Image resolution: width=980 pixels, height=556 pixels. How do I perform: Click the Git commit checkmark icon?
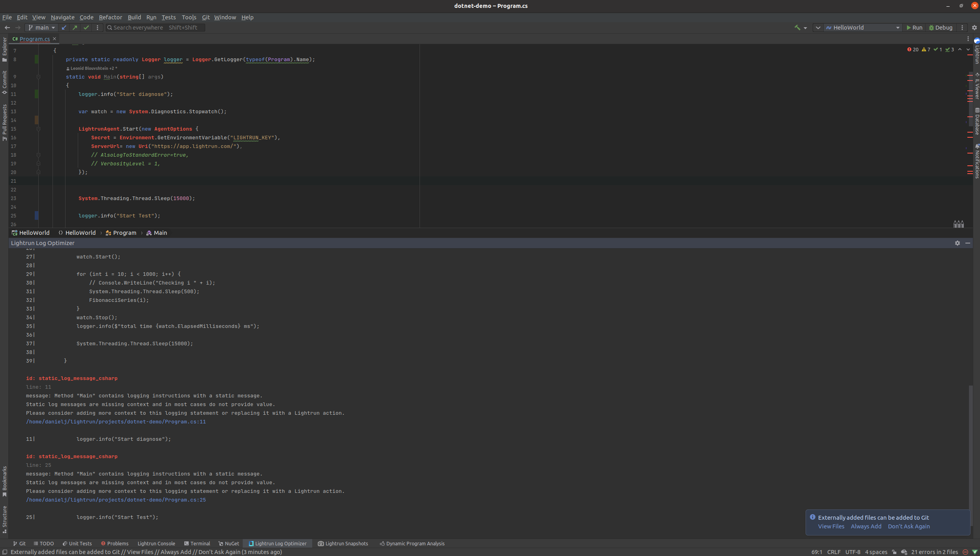click(86, 28)
